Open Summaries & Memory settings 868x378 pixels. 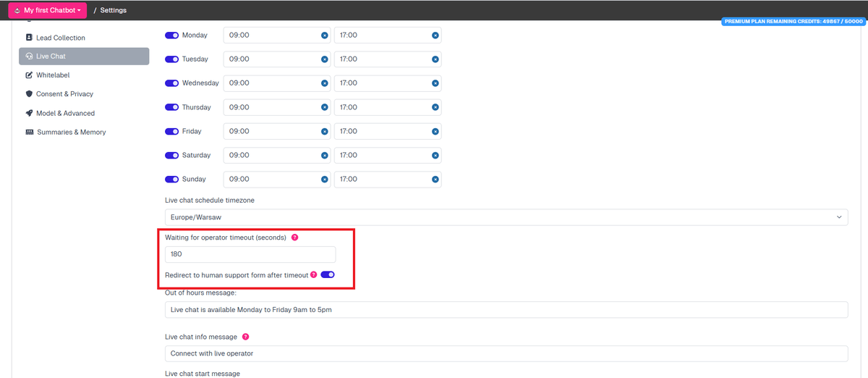pyautogui.click(x=71, y=133)
